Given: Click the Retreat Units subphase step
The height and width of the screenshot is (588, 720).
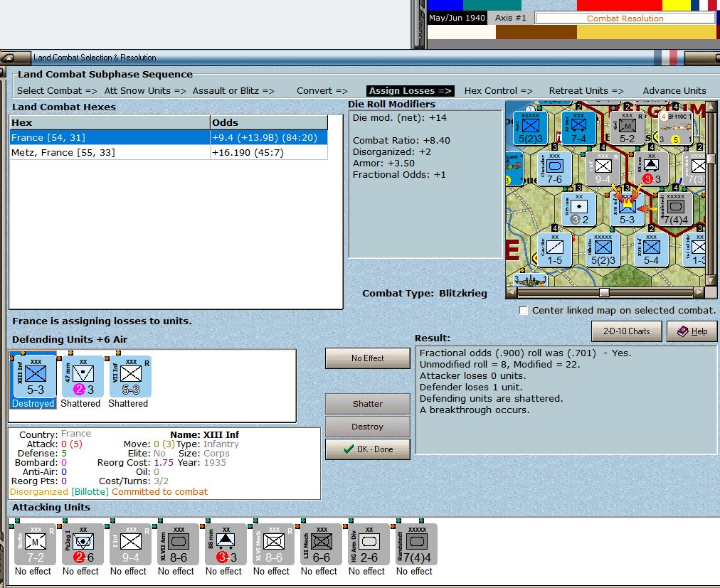Looking at the screenshot, I should click(586, 91).
